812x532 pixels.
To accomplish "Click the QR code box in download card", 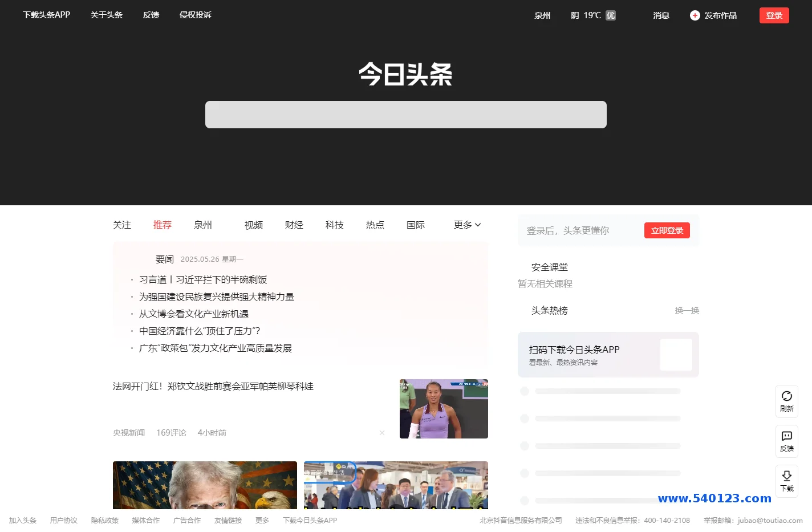I will (676, 355).
